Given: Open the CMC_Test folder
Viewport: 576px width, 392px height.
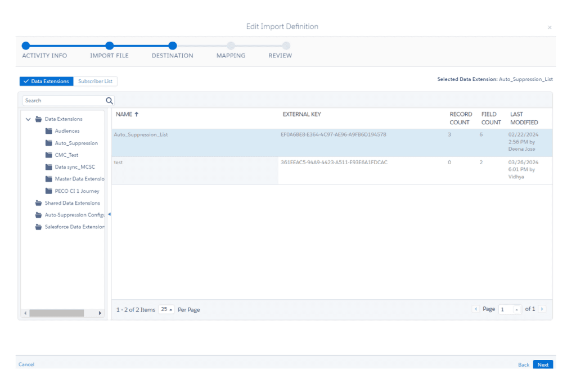Looking at the screenshot, I should pos(66,155).
